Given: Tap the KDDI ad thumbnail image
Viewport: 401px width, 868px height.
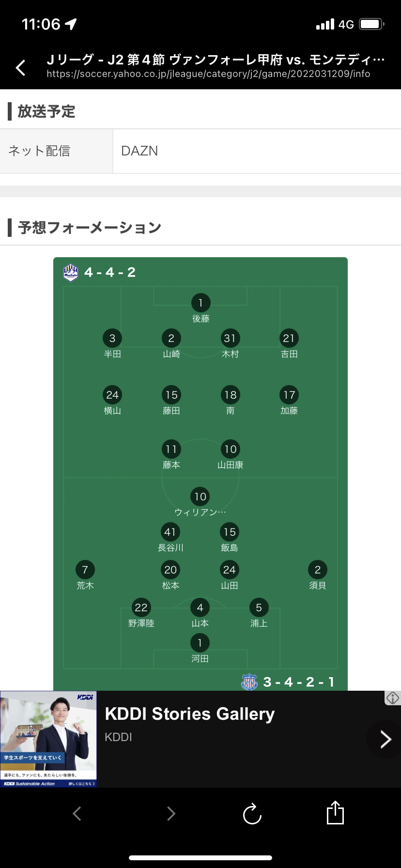Looking at the screenshot, I should pos(48,739).
